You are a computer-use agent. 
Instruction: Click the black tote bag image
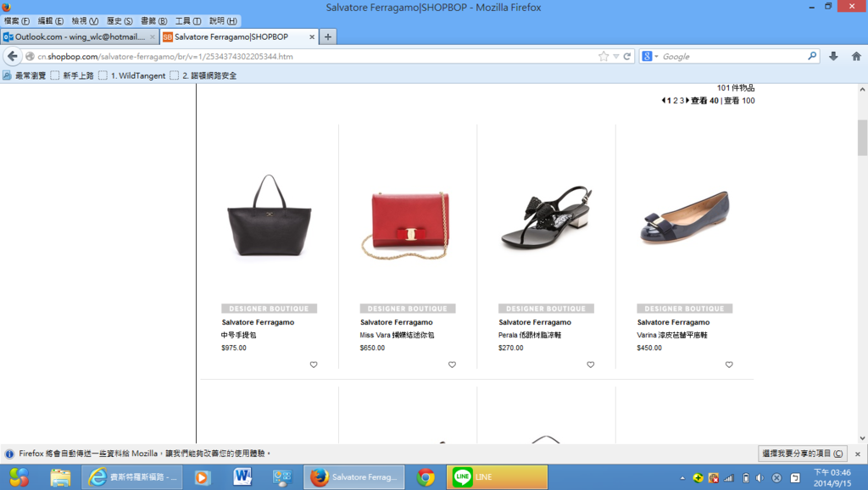(269, 216)
